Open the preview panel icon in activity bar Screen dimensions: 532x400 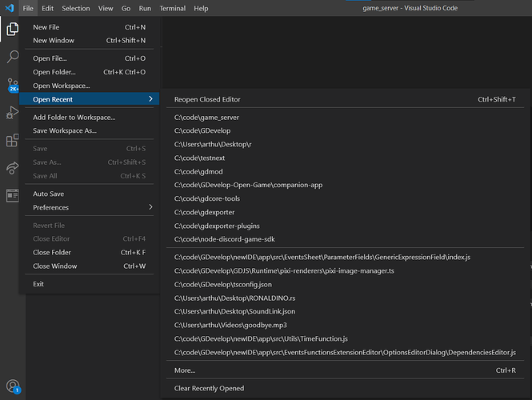(x=13, y=195)
